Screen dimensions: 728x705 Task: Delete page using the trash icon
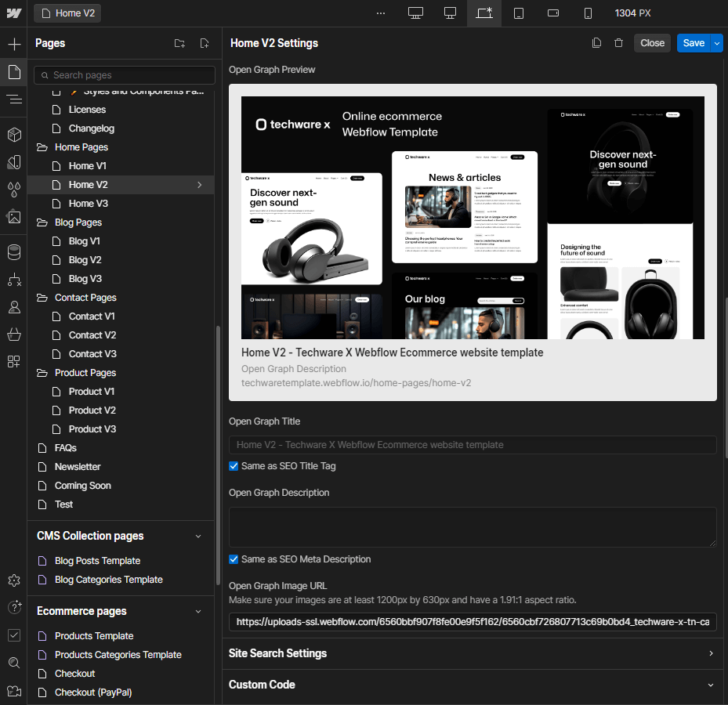tap(618, 43)
